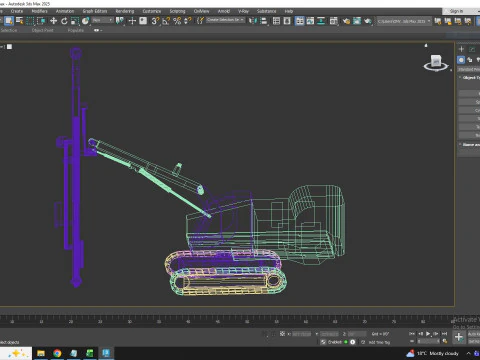
Task: Toggle Angle Snap
Action: click(166, 21)
